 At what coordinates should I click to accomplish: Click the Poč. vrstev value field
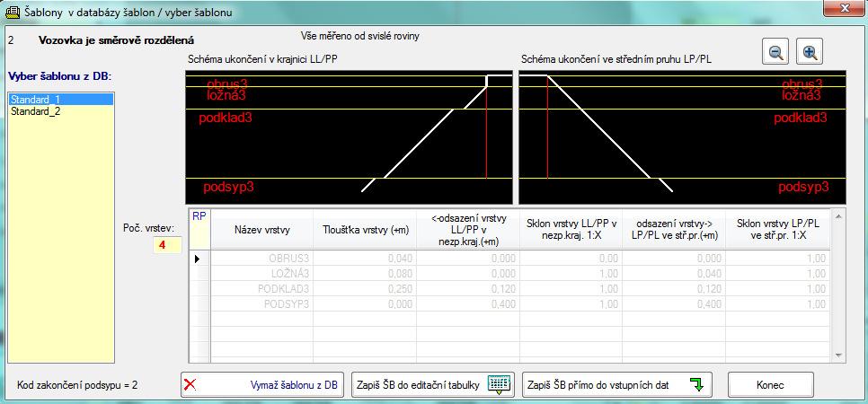[x=167, y=244]
